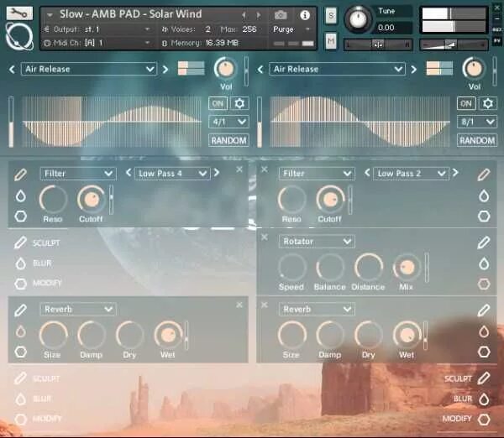Click the Rotator Mix knob
504x438 pixels.
[x=407, y=267]
